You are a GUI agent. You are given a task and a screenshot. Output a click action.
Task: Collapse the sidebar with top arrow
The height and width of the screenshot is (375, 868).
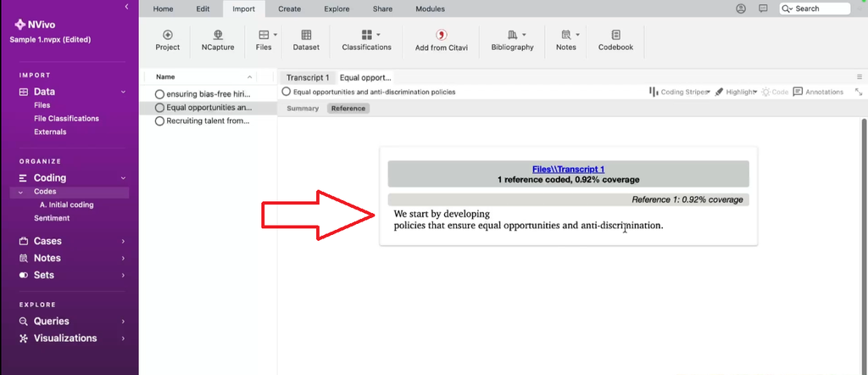point(127,7)
